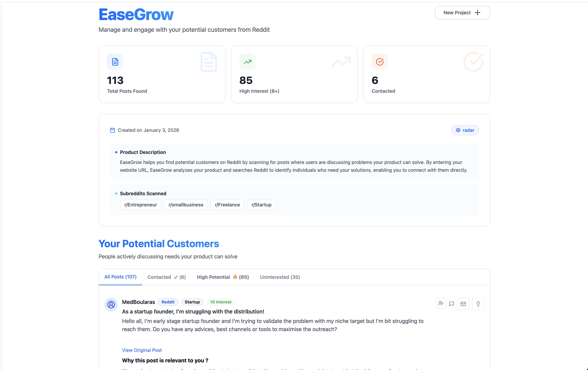The image size is (588, 370).
Task: Send an email via the envelope icon
Action: tap(463, 303)
